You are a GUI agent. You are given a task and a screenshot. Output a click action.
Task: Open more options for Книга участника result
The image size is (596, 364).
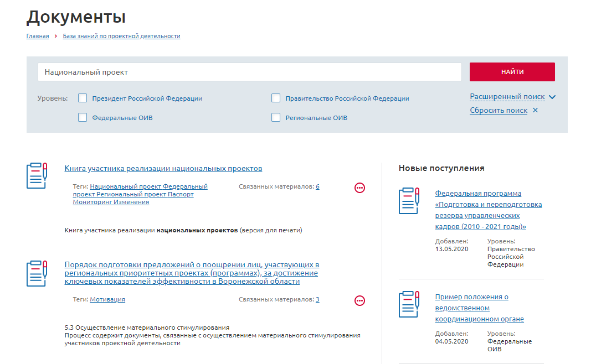(x=359, y=188)
